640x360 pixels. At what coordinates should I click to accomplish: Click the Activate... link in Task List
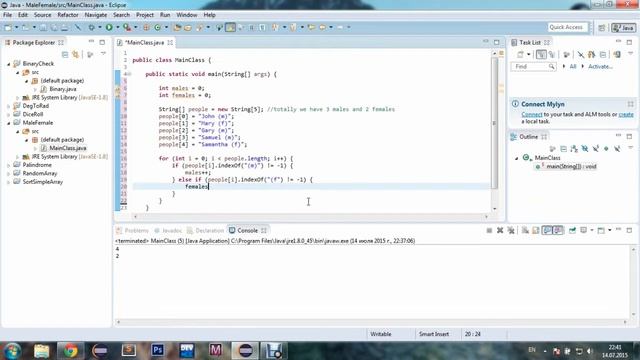click(x=600, y=67)
